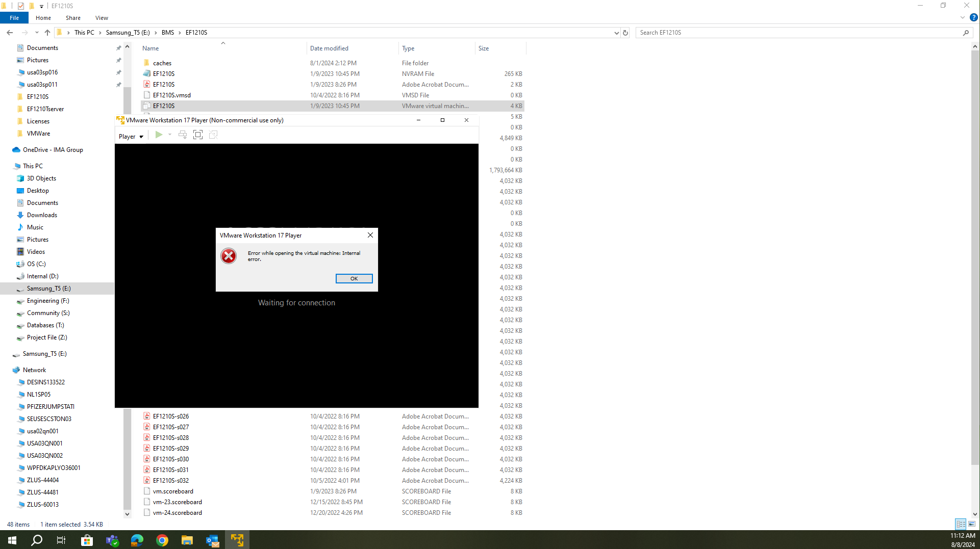
Task: Sort by Date modified column header
Action: [x=353, y=48]
